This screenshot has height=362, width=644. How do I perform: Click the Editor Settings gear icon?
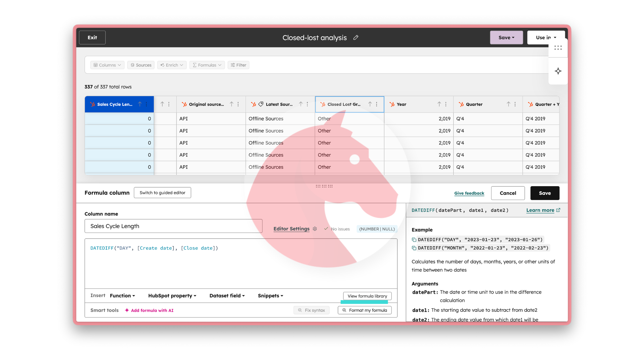[315, 229]
